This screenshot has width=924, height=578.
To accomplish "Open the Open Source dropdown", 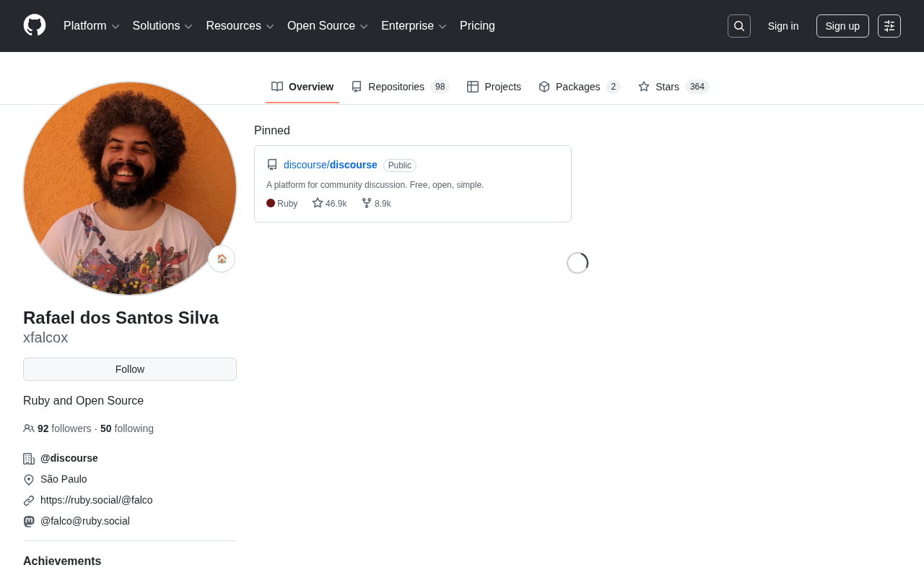I will (328, 26).
